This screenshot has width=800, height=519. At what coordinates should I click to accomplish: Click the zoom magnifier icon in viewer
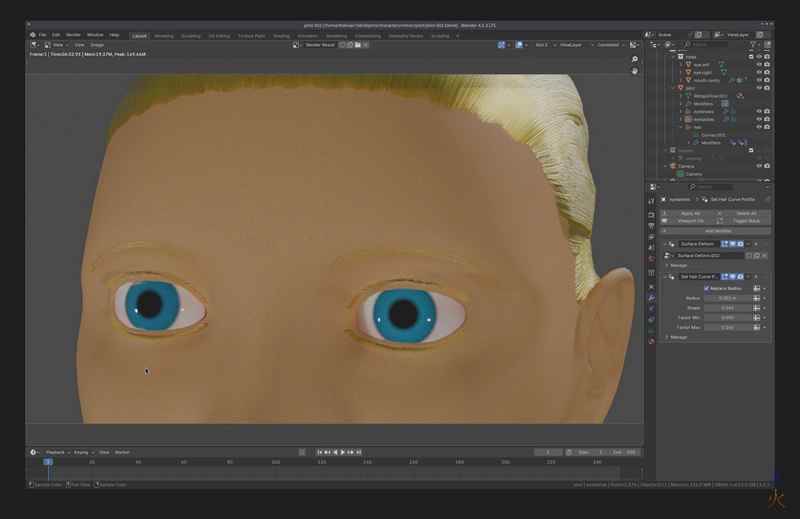coord(634,60)
